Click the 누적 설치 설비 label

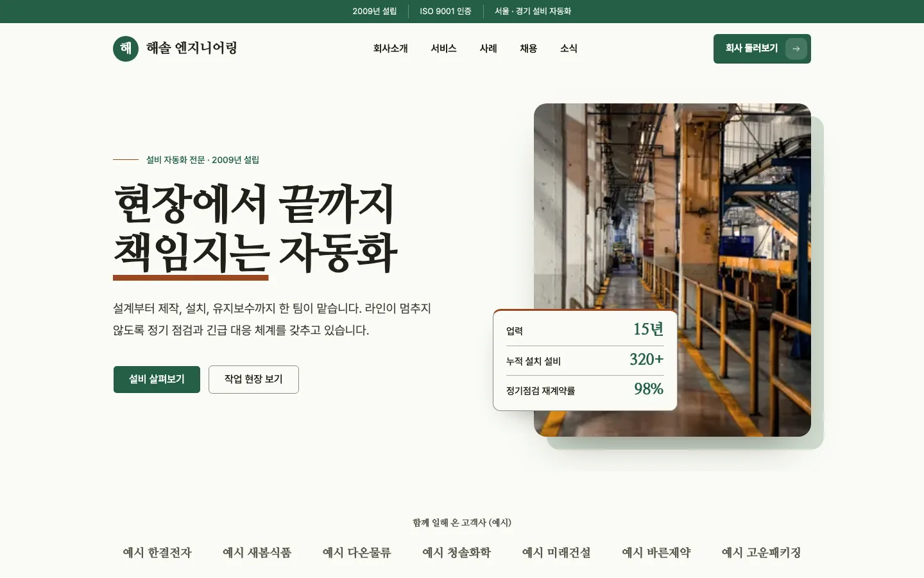click(533, 362)
